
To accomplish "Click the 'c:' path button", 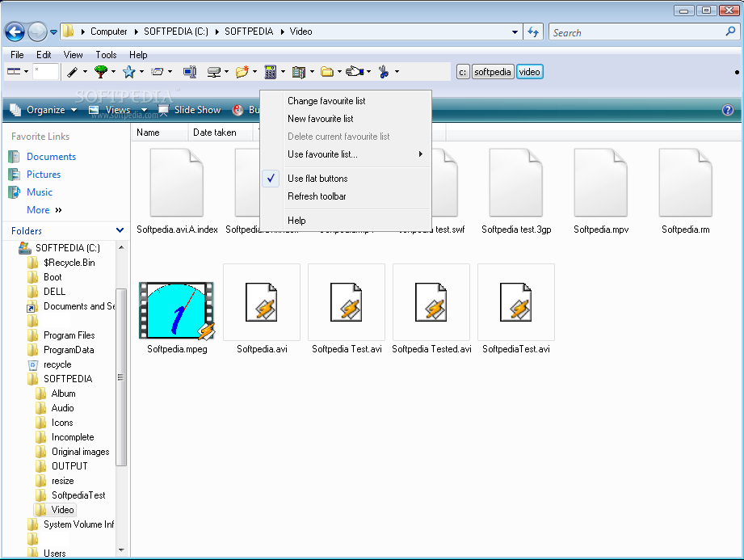I will [x=463, y=72].
